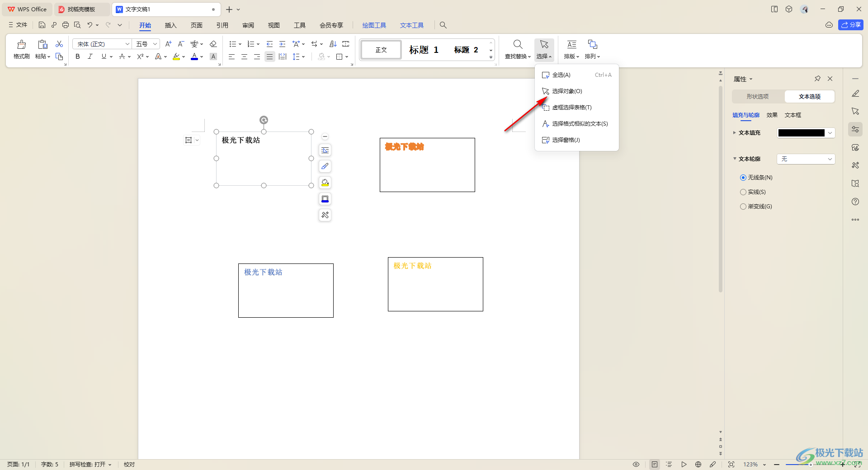Increase font size with A+ icon
The height and width of the screenshot is (470, 868).
pyautogui.click(x=168, y=44)
